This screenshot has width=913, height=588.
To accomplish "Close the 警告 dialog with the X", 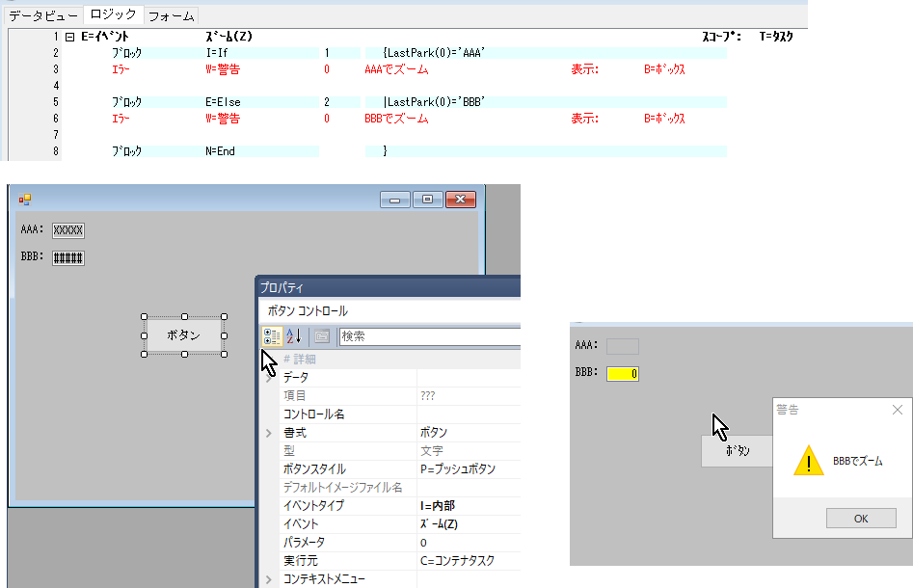I will click(898, 410).
